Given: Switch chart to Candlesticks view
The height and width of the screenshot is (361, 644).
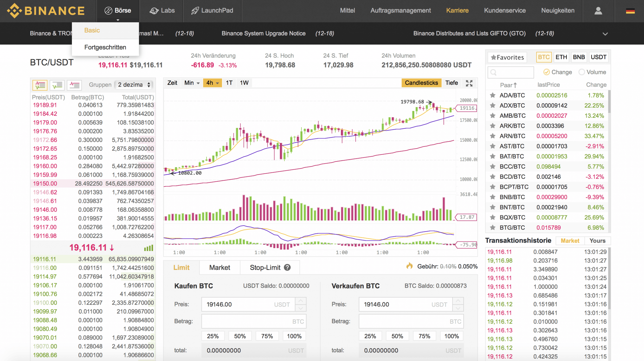Looking at the screenshot, I should point(421,83).
